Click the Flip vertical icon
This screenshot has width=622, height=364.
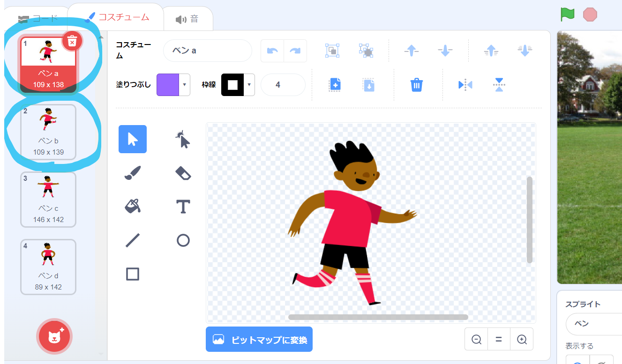pyautogui.click(x=499, y=85)
